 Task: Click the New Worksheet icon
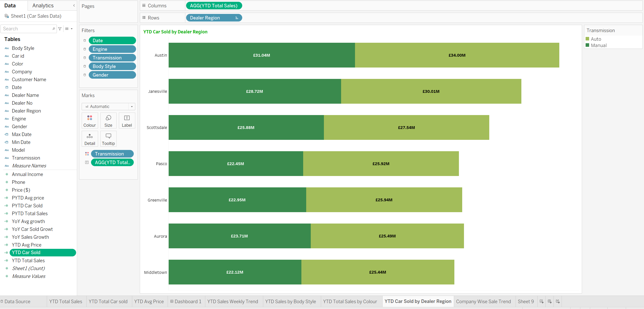coord(541,301)
